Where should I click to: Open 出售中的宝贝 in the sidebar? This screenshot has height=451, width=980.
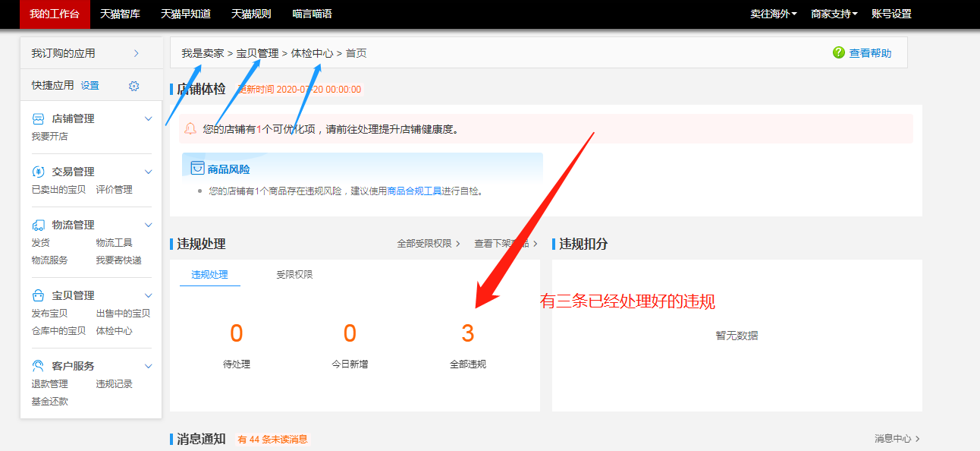123,314
